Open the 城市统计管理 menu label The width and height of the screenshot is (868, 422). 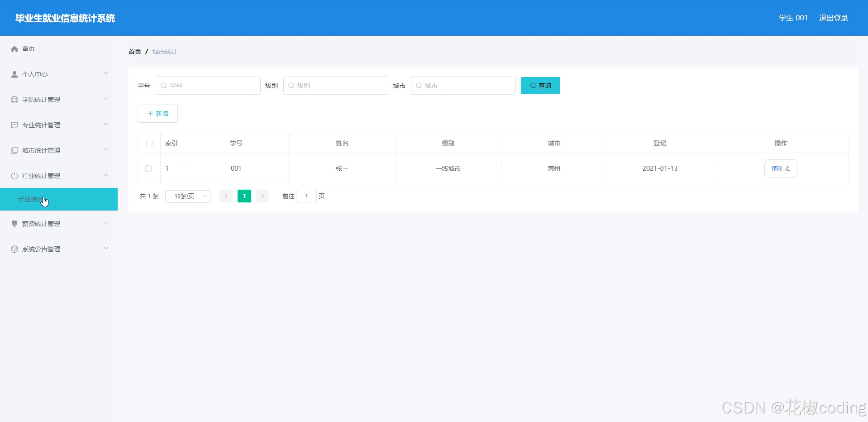(41, 150)
